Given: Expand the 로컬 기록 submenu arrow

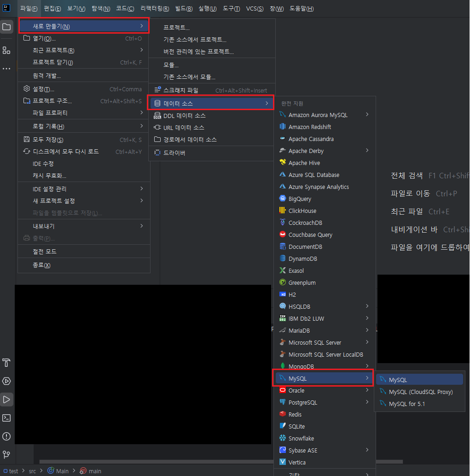Looking at the screenshot, I should [142, 126].
